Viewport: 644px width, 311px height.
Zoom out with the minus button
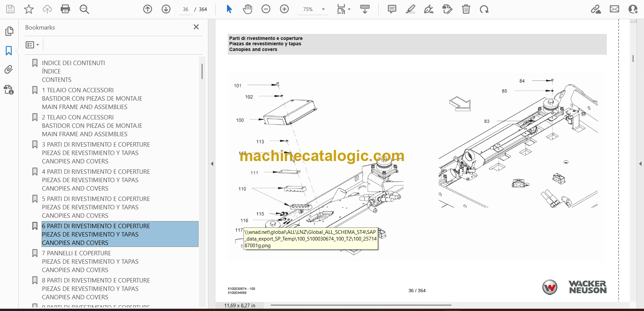click(x=266, y=9)
